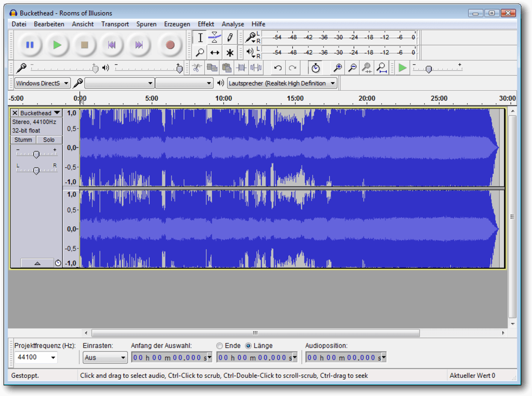Collapse the track with the up arrow

pos(37,263)
